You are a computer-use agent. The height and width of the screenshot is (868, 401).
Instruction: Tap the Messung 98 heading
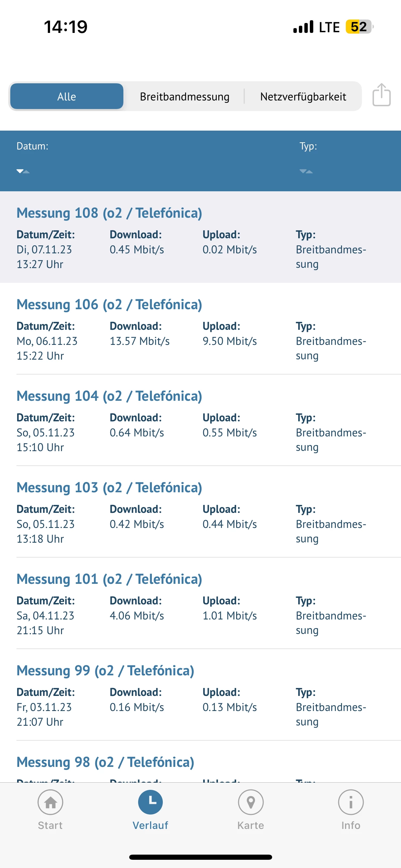pyautogui.click(x=105, y=762)
